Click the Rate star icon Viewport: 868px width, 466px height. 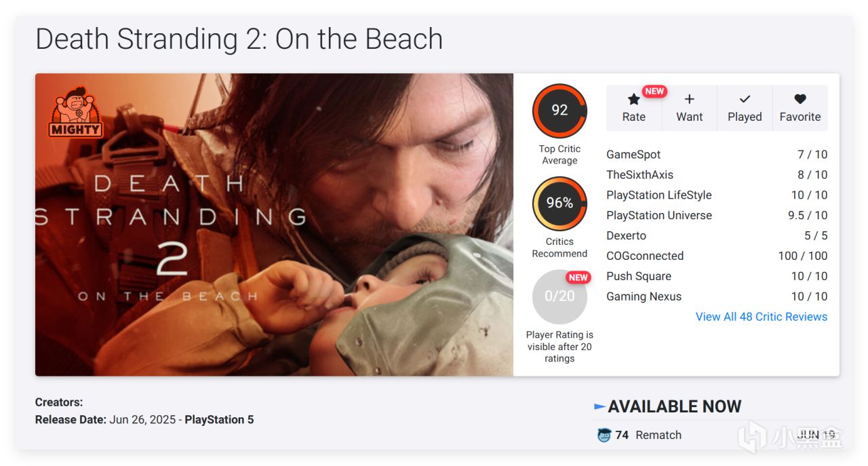pos(633,99)
